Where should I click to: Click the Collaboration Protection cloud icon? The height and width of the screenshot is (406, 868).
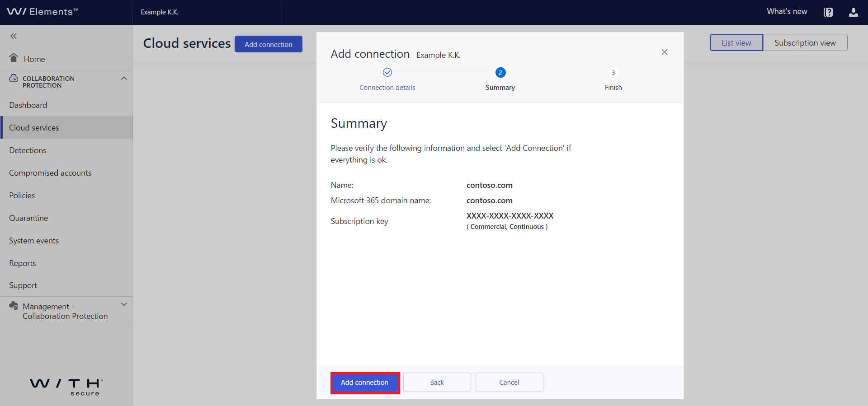14,78
